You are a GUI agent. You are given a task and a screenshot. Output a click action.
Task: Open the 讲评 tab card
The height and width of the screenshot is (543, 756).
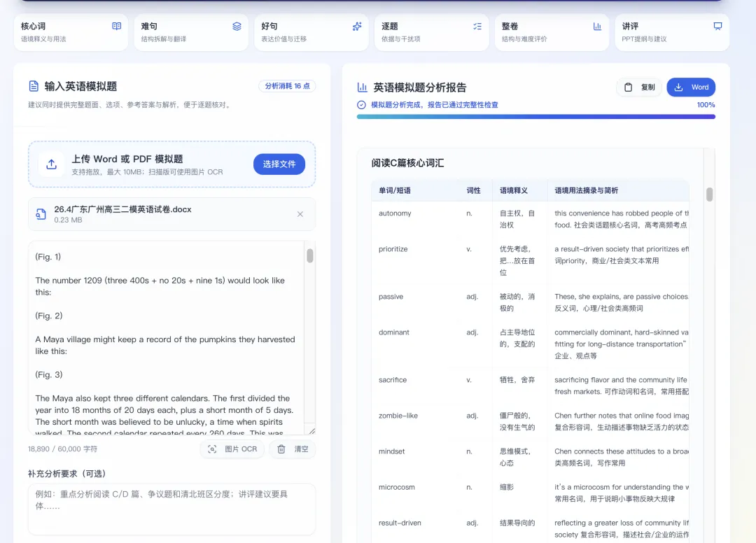[x=672, y=32]
